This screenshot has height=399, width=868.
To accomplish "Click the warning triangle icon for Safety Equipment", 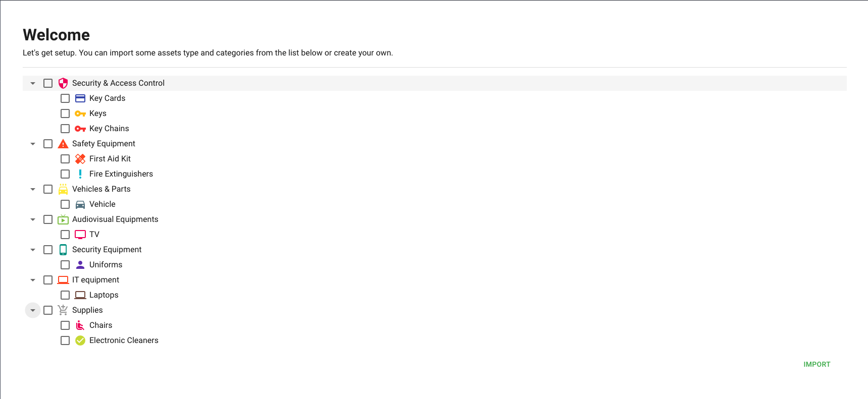I will pos(63,144).
